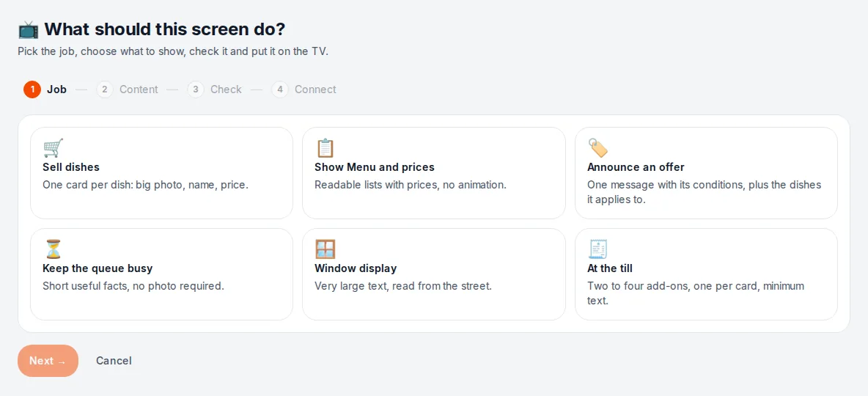Image resolution: width=868 pixels, height=396 pixels.
Task: Cancel the screen setup wizard
Action: coord(114,361)
